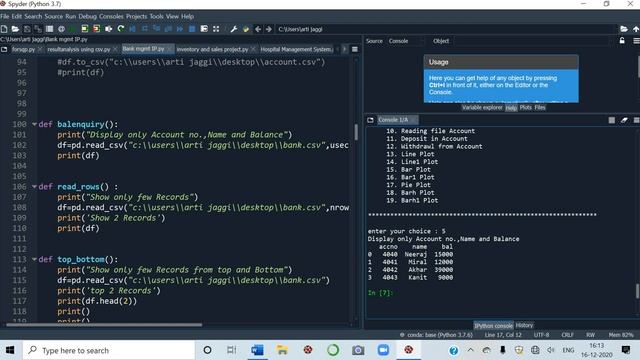The width and height of the screenshot is (640, 360).
Task: Click the Object input box in Help
Action: click(x=533, y=41)
